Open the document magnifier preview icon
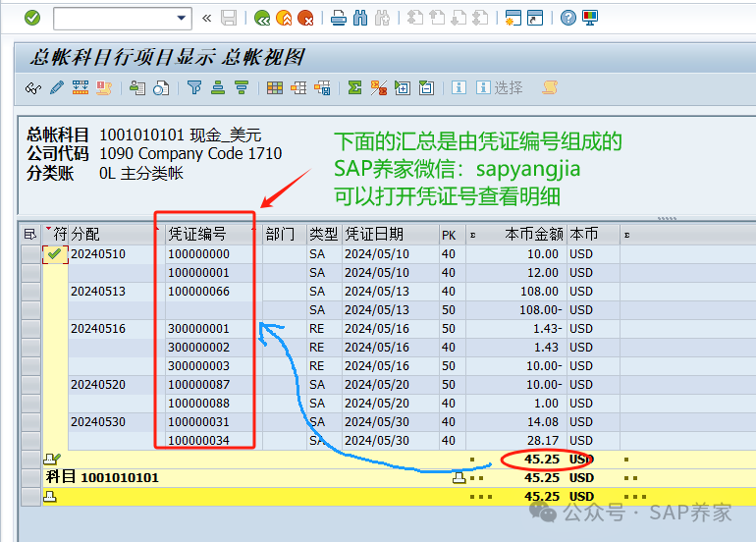Image resolution: width=756 pixels, height=542 pixels. point(161,88)
